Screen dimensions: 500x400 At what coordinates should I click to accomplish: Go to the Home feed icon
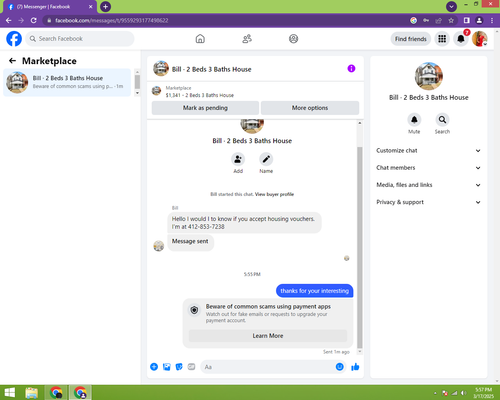[200, 39]
